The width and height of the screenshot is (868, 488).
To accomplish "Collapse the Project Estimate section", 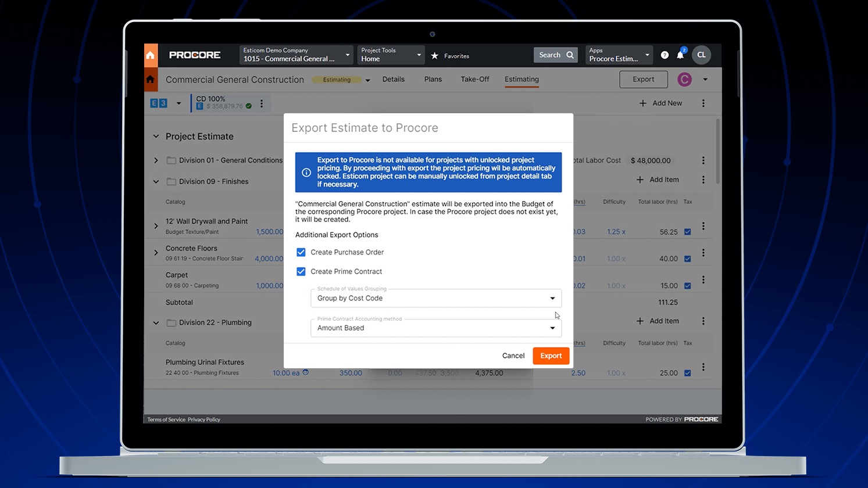I will [156, 137].
